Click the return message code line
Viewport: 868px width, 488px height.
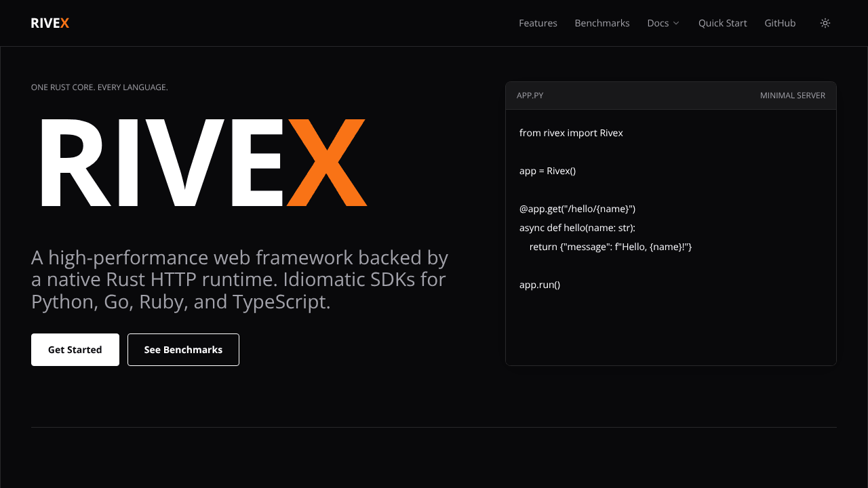[x=610, y=247]
